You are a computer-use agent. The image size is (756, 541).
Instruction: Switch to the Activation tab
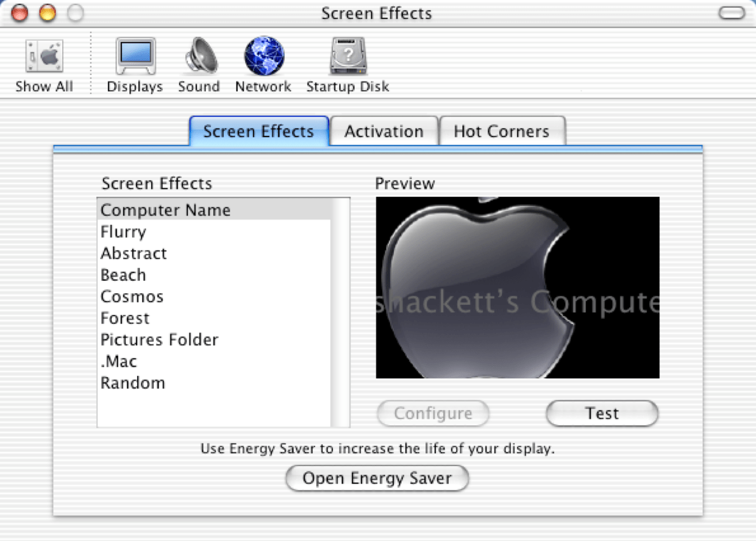[384, 131]
